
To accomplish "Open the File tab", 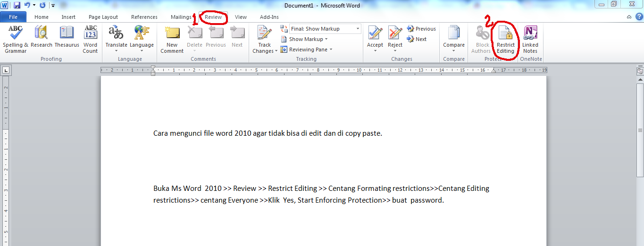I will 13,17.
